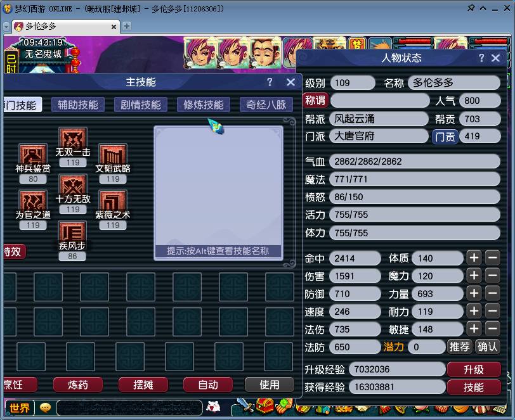Select the 十方无敌 skill icon

click(x=72, y=188)
